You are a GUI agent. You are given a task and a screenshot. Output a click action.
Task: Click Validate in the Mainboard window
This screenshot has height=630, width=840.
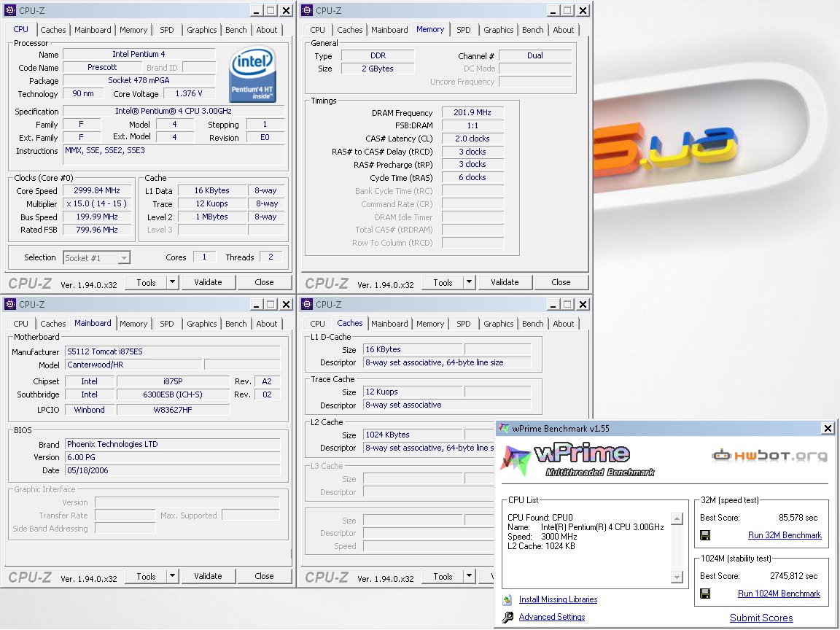208,576
